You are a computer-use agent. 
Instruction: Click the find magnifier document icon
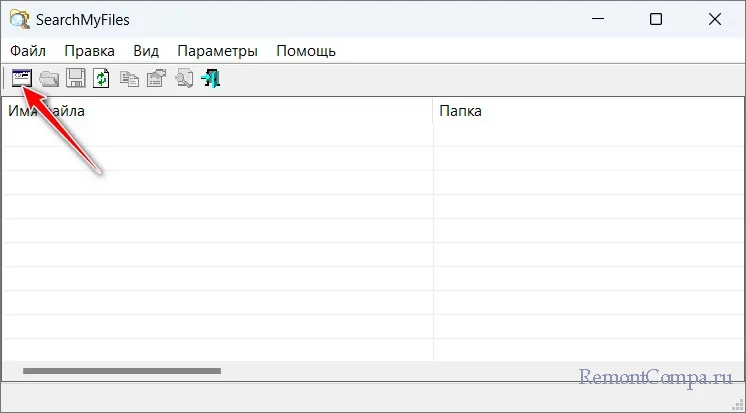click(184, 78)
